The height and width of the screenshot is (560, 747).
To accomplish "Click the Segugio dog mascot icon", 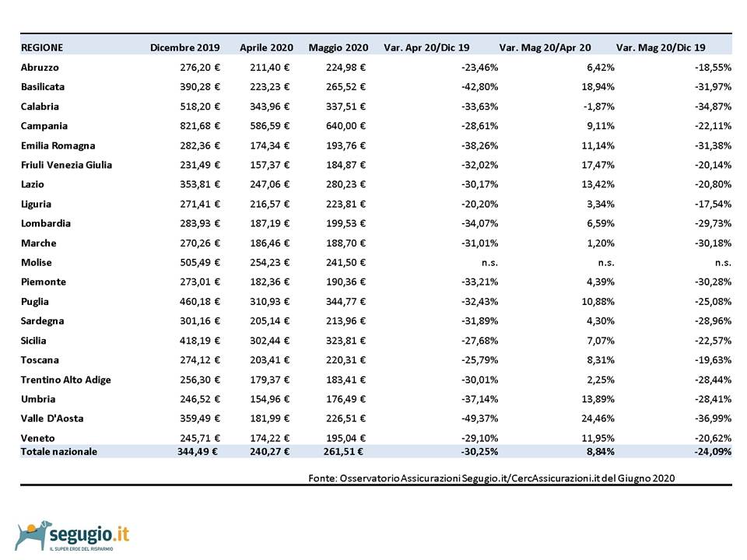I will pos(31,535).
